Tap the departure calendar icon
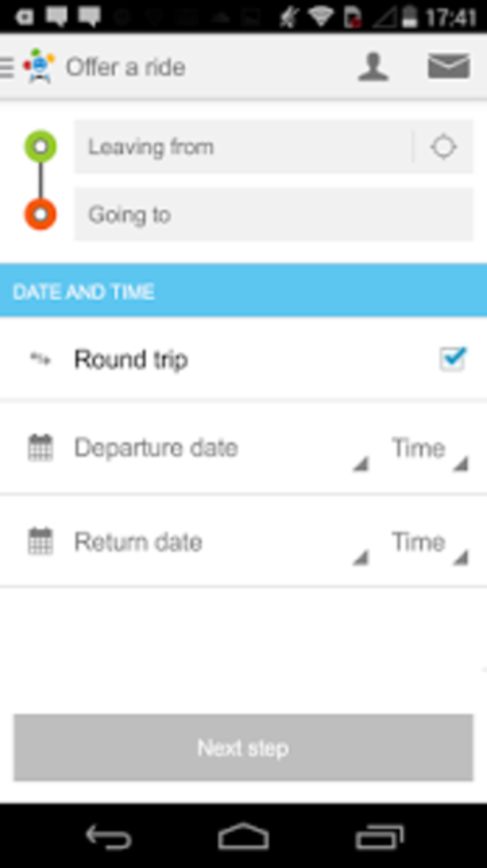Viewport: 487px width, 868px height. pyautogui.click(x=41, y=448)
